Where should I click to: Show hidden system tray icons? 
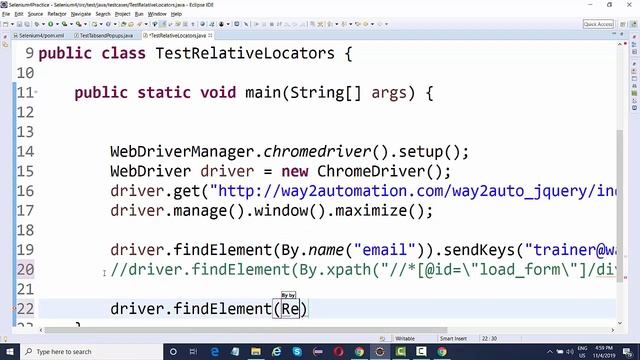point(550,351)
